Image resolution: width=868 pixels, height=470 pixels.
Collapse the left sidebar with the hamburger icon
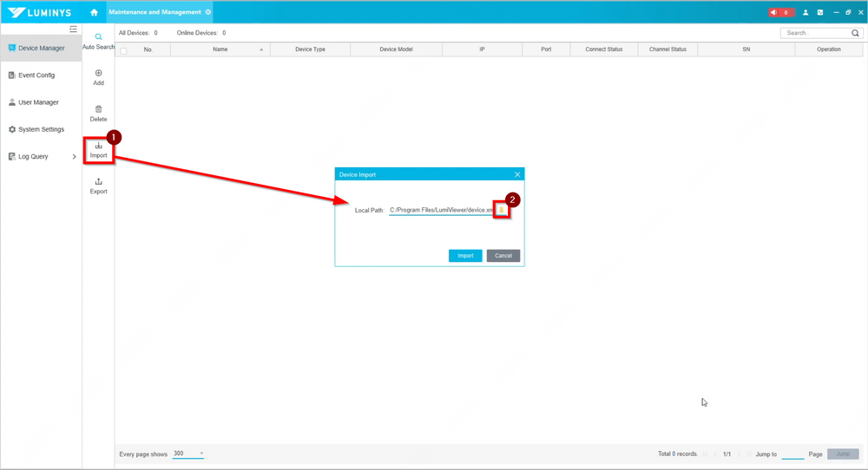(74, 29)
